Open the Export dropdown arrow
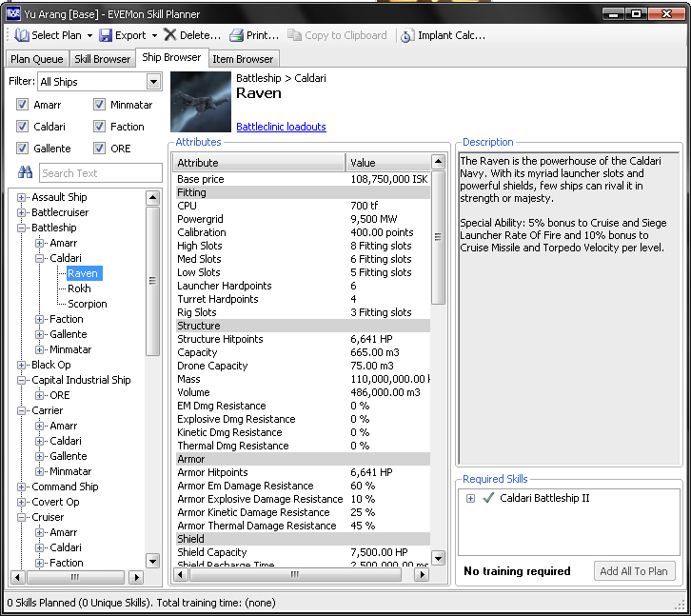Screen dimensions: 691x616 (x=154, y=35)
